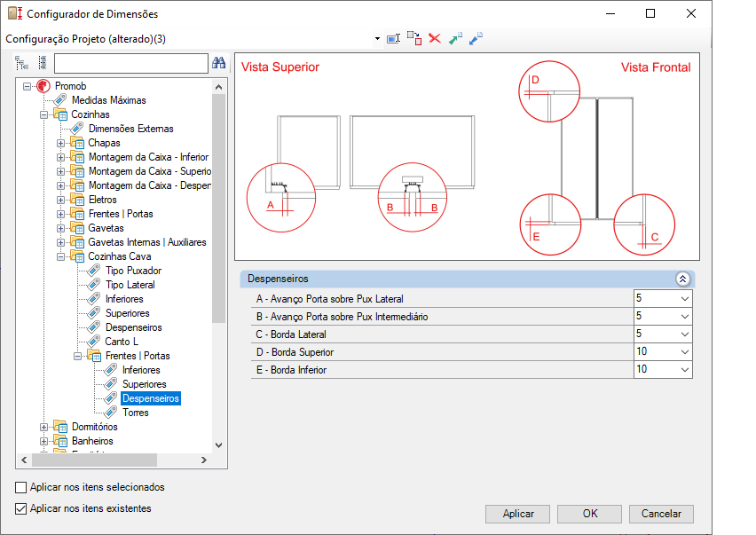
Task: Click the Banheiros folder icon
Action: (x=60, y=441)
